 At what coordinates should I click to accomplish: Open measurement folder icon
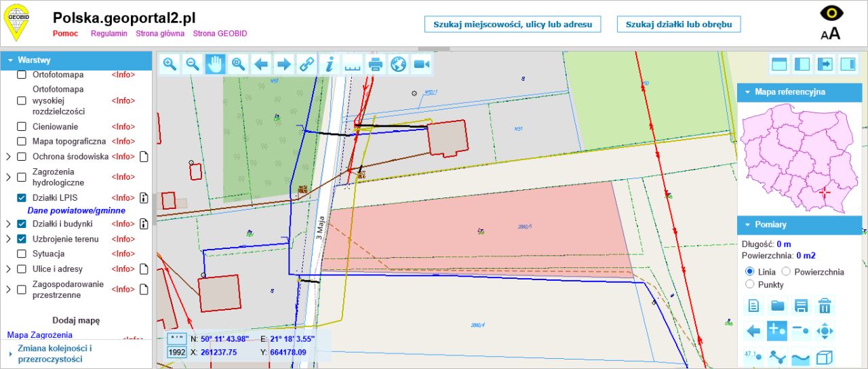pos(777,306)
